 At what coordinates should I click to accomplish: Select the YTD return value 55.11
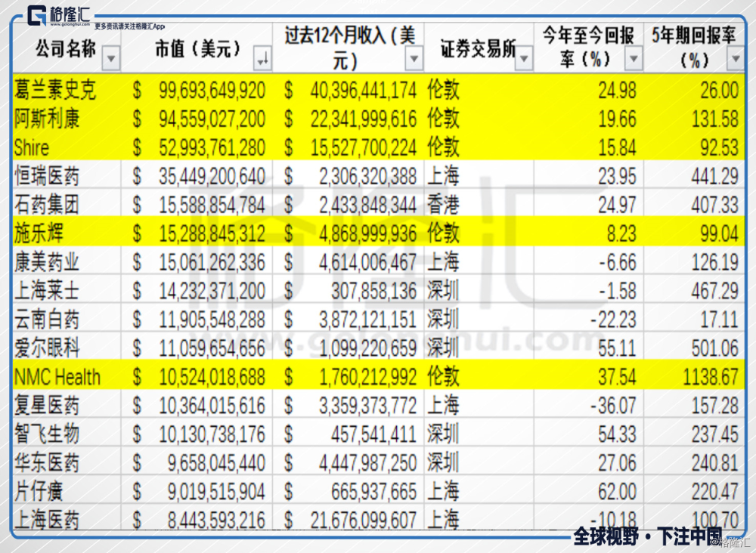click(617, 348)
